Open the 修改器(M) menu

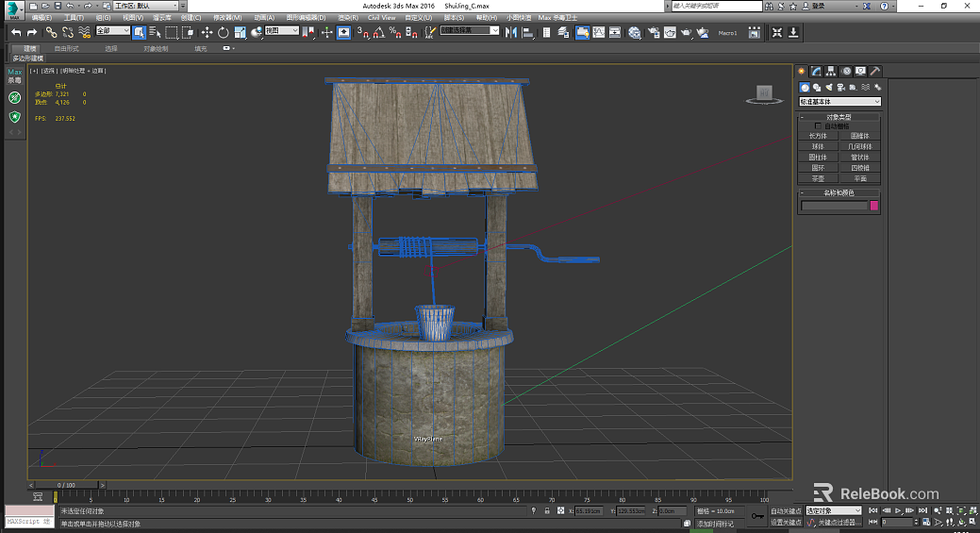pyautogui.click(x=227, y=18)
